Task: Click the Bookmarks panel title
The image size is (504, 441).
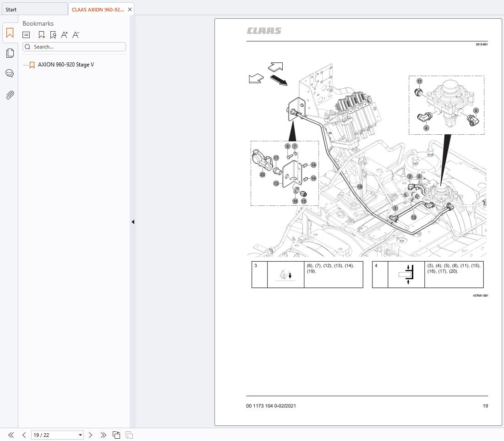Action: 38,23
